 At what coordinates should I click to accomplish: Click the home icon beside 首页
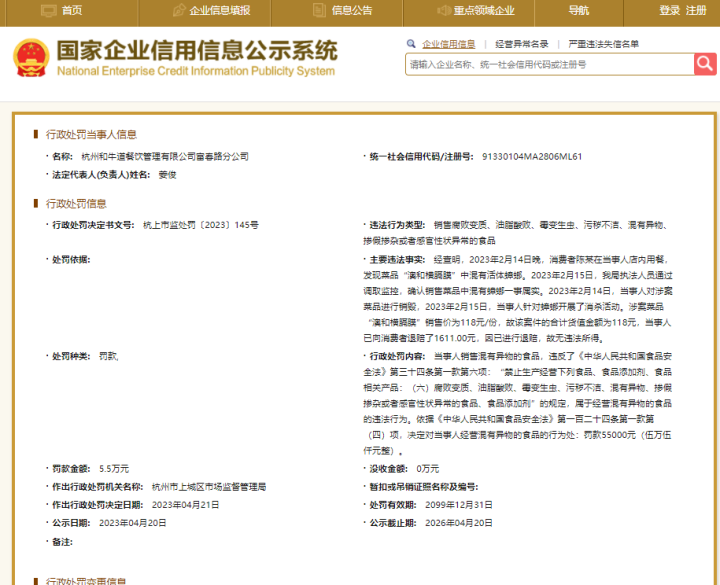pos(48,10)
